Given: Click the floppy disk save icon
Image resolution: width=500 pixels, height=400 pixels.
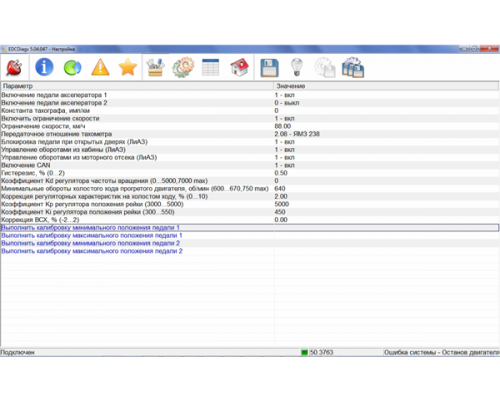Looking at the screenshot, I should [269, 68].
